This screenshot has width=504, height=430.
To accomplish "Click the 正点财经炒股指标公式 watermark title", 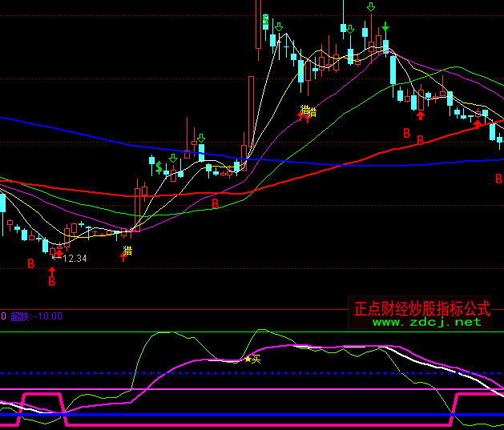I will 422,308.
